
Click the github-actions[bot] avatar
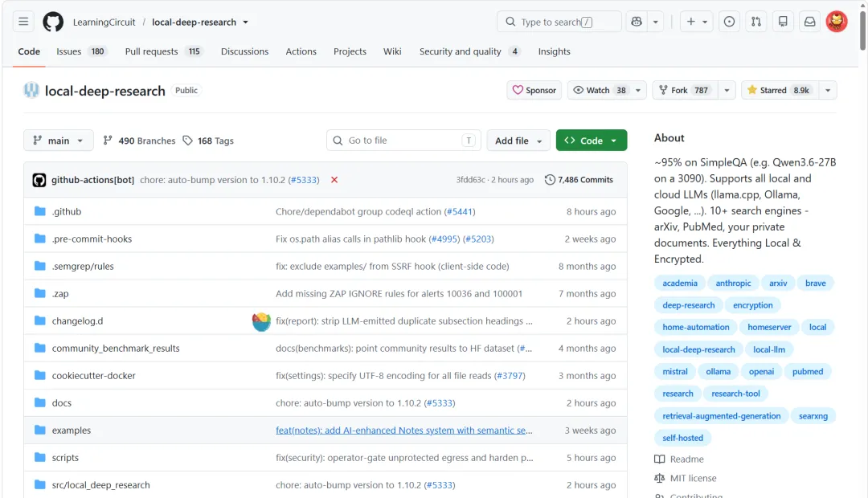coord(39,180)
